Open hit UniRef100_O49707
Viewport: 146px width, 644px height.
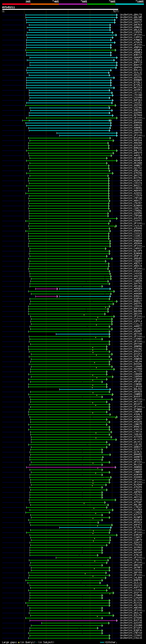click(x=131, y=22)
